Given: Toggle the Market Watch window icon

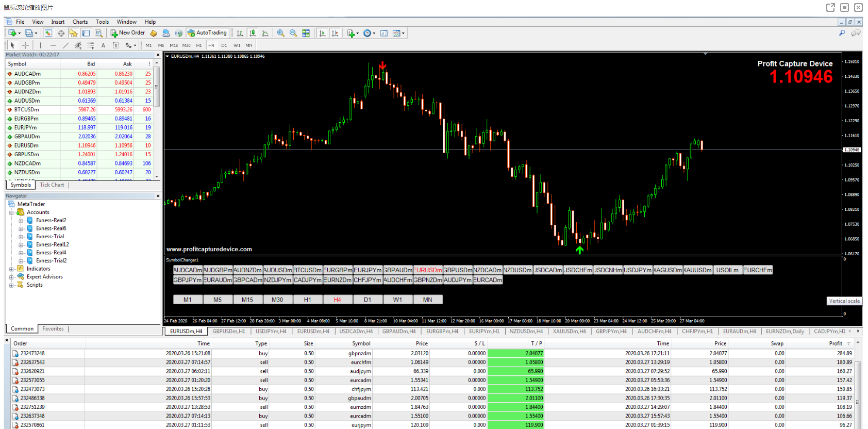Looking at the screenshot, I should 48,33.
